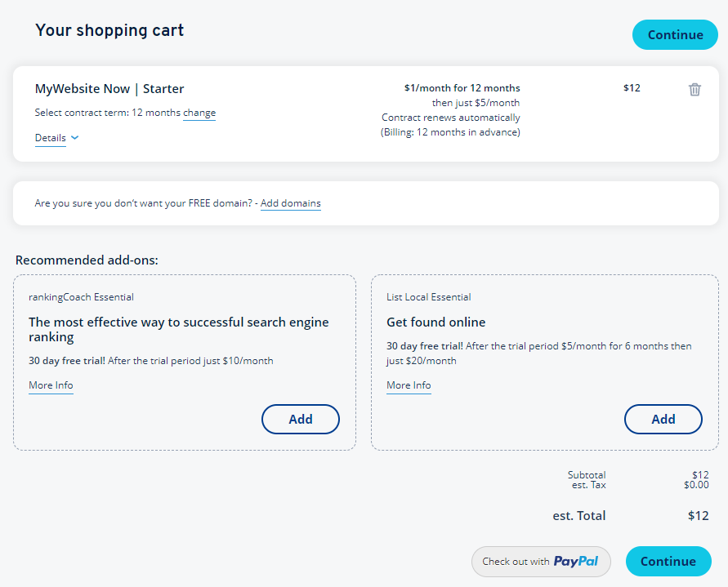The height and width of the screenshot is (587, 728).
Task: Change the 12 months contract term
Action: [199, 113]
